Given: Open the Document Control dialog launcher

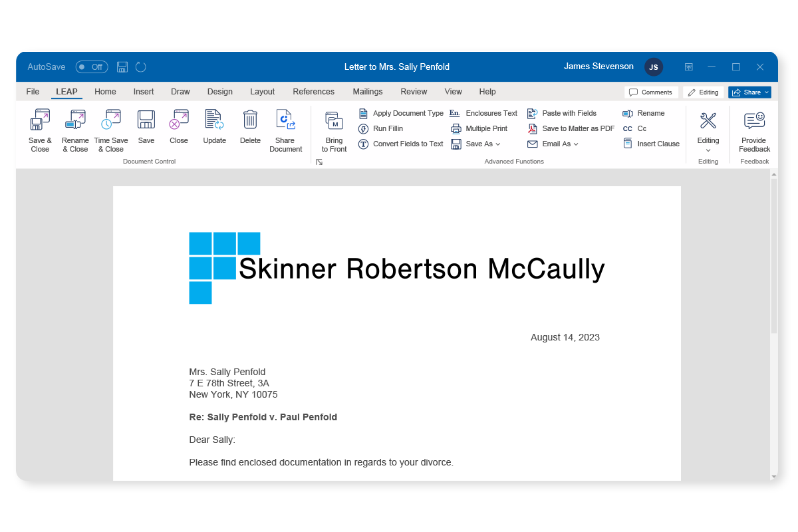Looking at the screenshot, I should click(319, 162).
